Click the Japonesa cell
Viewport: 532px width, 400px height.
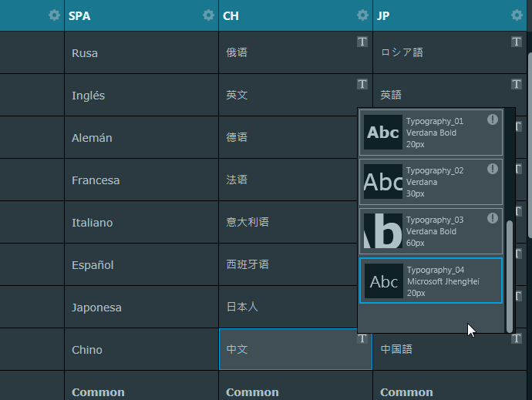click(141, 308)
